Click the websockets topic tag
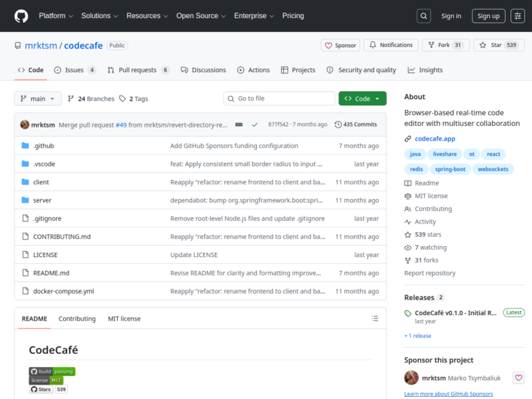 coord(493,169)
